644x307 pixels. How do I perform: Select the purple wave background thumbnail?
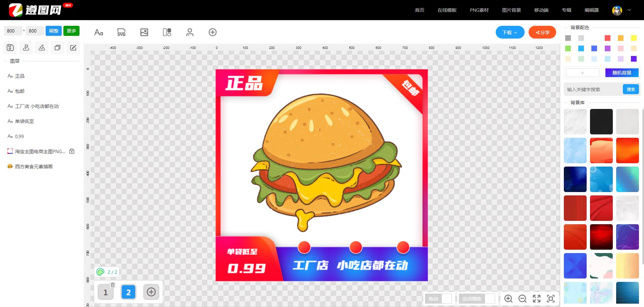(628, 237)
